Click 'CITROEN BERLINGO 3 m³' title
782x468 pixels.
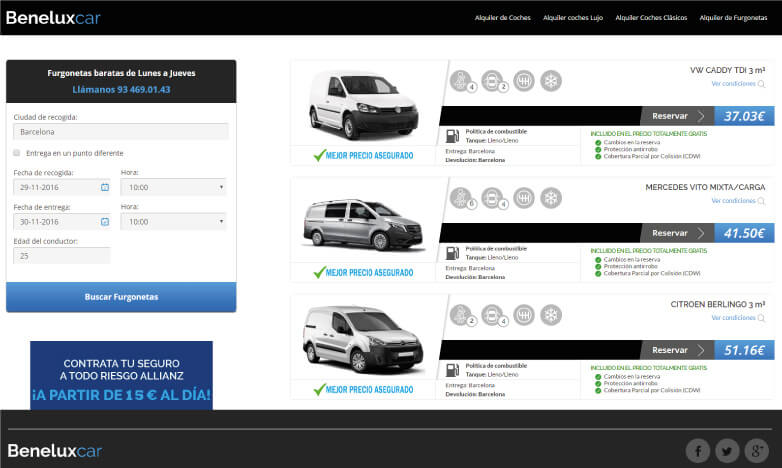tap(718, 304)
